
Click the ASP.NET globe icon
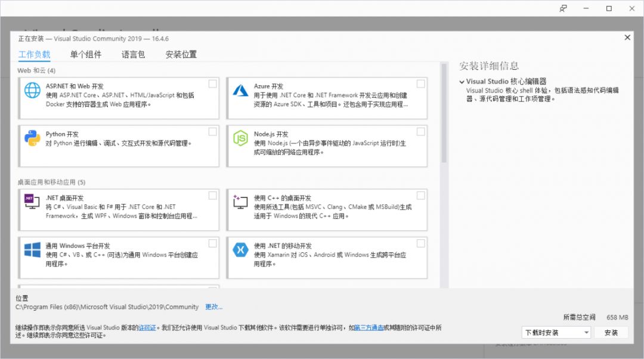coord(32,90)
